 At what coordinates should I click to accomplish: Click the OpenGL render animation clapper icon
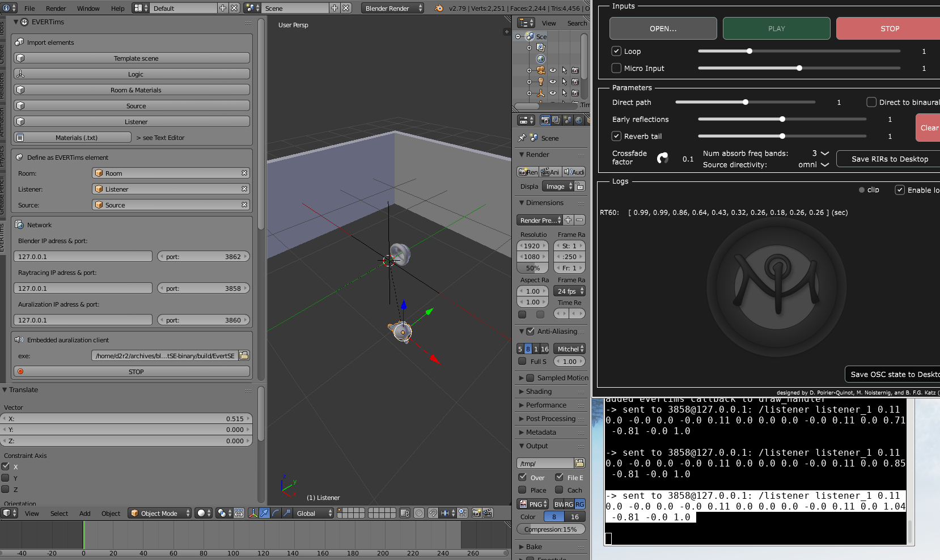pyautogui.click(x=488, y=513)
